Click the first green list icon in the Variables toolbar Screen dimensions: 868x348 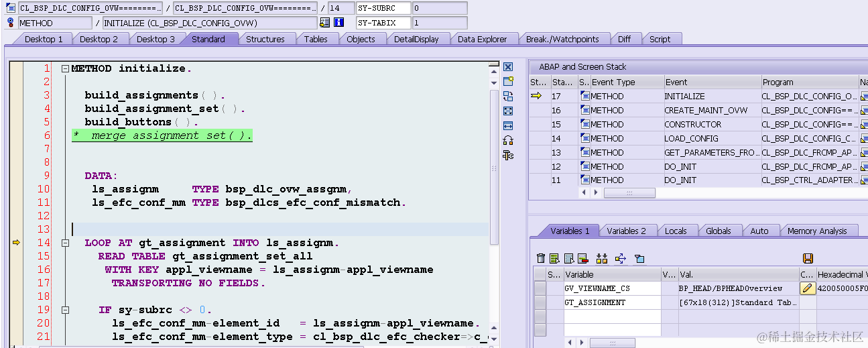click(554, 258)
